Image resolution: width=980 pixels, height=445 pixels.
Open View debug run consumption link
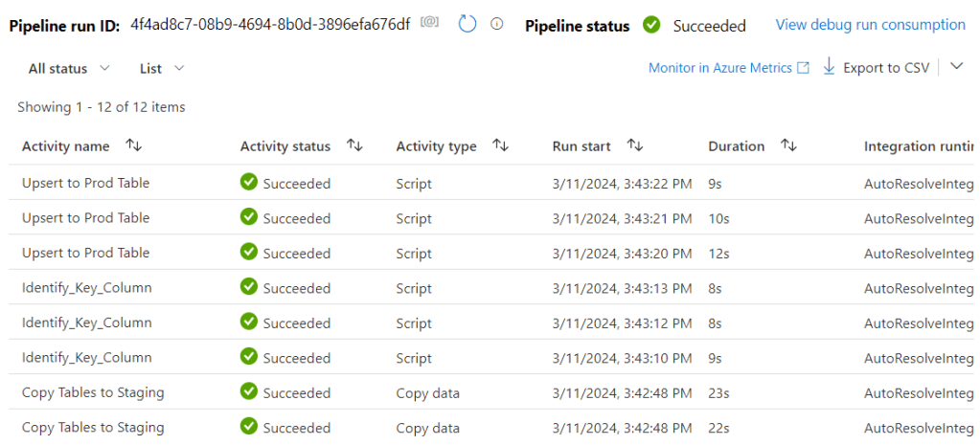(x=870, y=25)
